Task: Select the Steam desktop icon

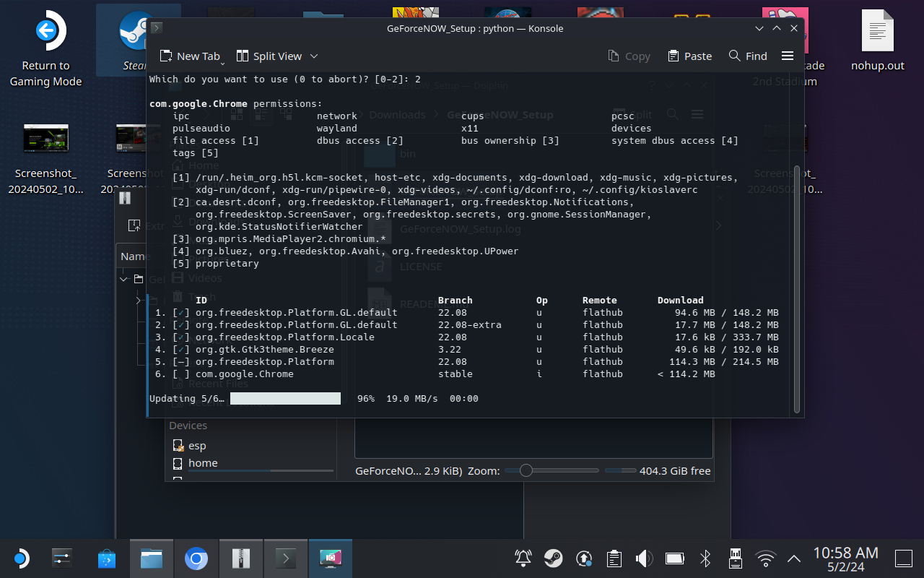Action: [x=135, y=42]
